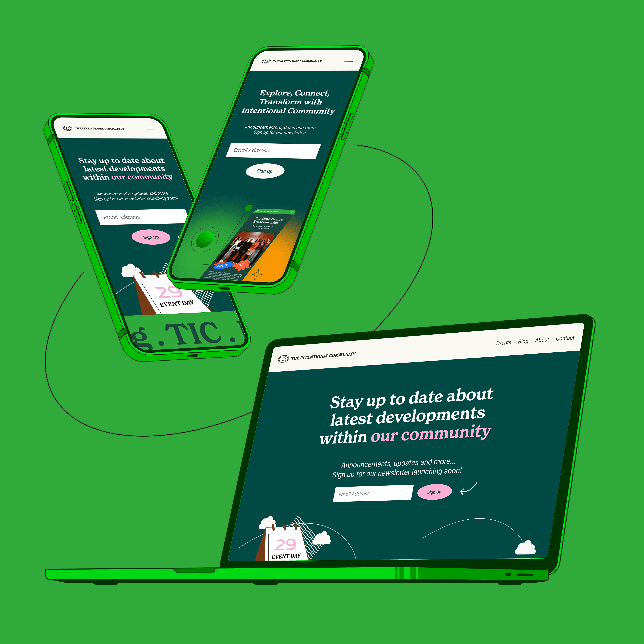Click the About menu item
644x644 pixels.
coord(541,338)
